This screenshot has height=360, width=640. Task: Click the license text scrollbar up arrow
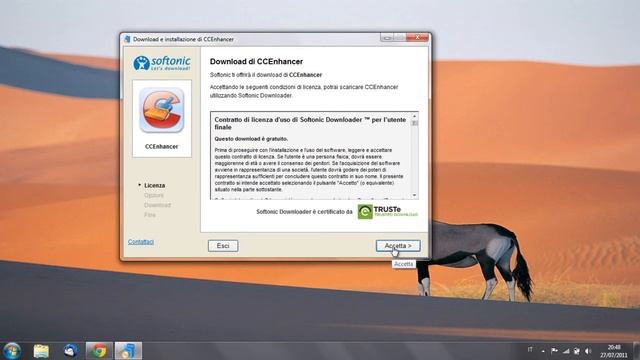(x=414, y=117)
